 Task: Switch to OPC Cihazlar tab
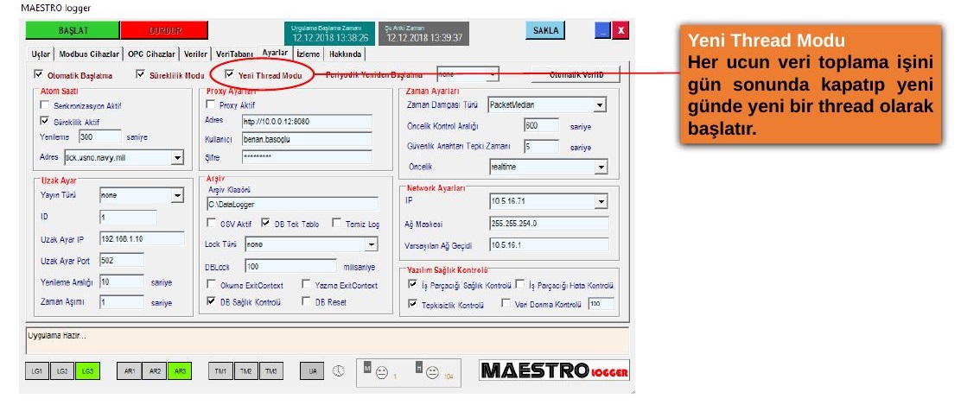(x=152, y=54)
